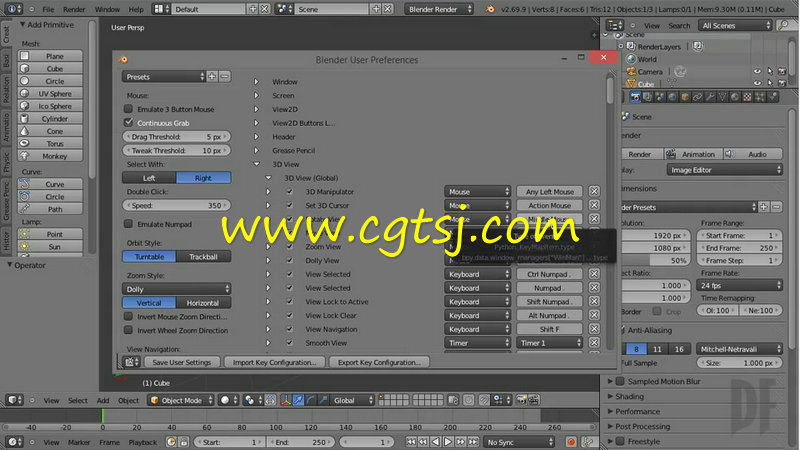Expand the Window keymap section
Viewport: 800px width, 450px height.
point(257,82)
